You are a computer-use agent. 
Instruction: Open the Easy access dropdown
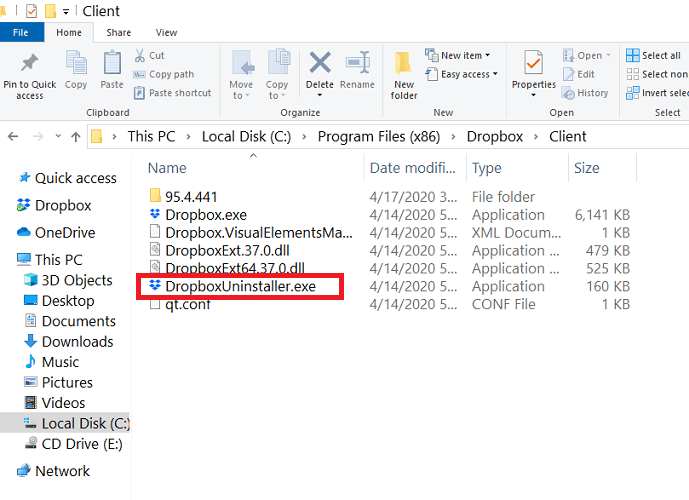(x=461, y=74)
